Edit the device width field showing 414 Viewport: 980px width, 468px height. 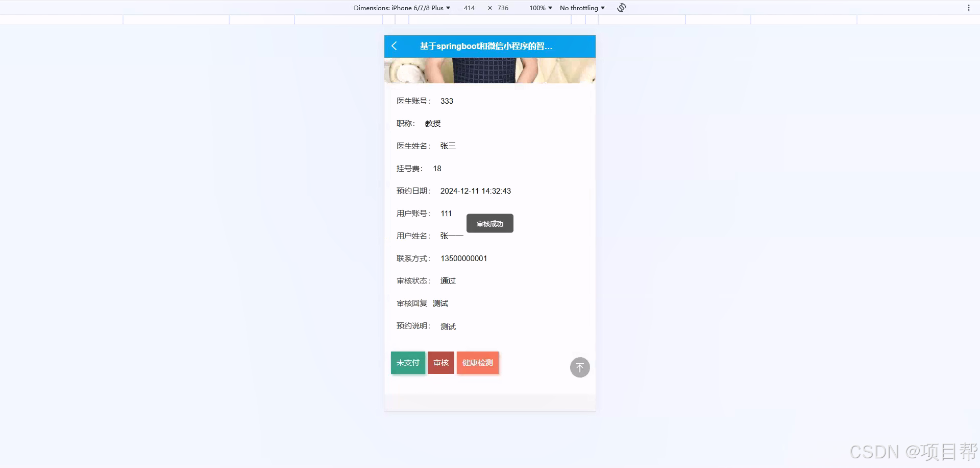coord(469,8)
